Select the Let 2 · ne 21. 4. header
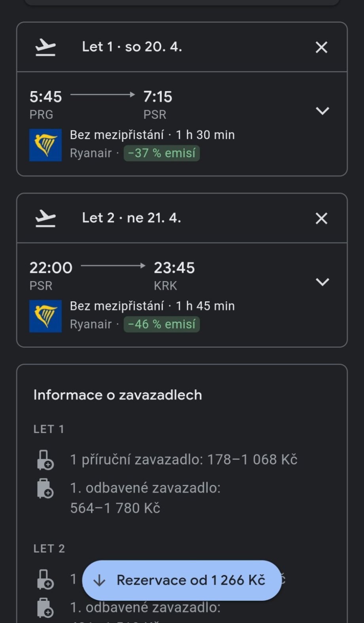364x623 pixels. (131, 218)
